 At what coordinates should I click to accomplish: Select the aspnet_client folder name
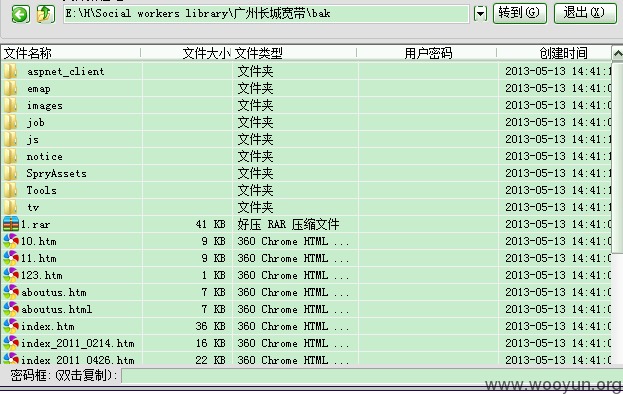point(66,71)
